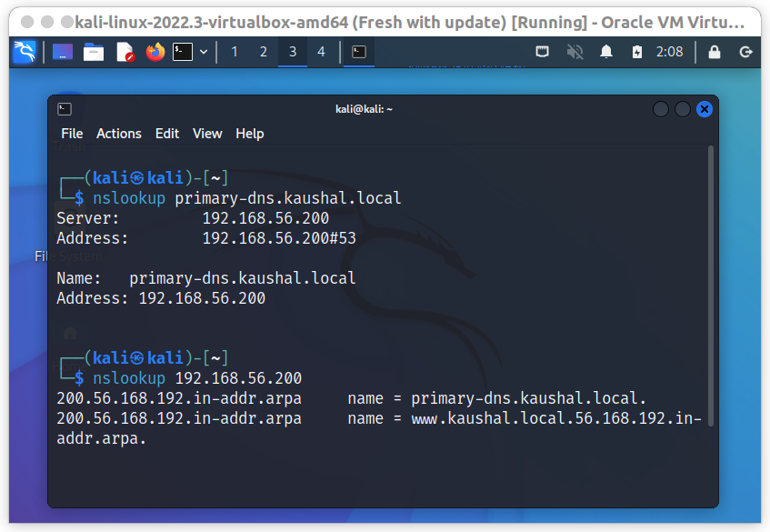This screenshot has width=770, height=532.
Task: Switch to workspace 2
Action: click(263, 52)
